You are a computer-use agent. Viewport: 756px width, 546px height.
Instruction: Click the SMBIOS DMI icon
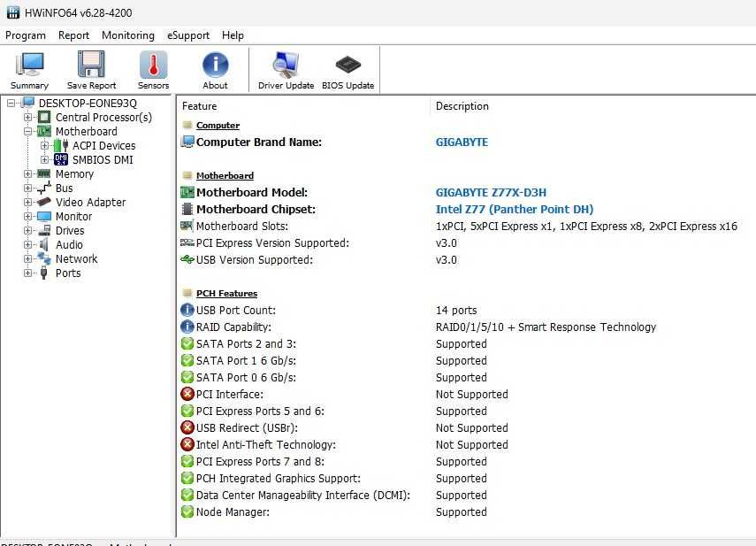point(61,159)
